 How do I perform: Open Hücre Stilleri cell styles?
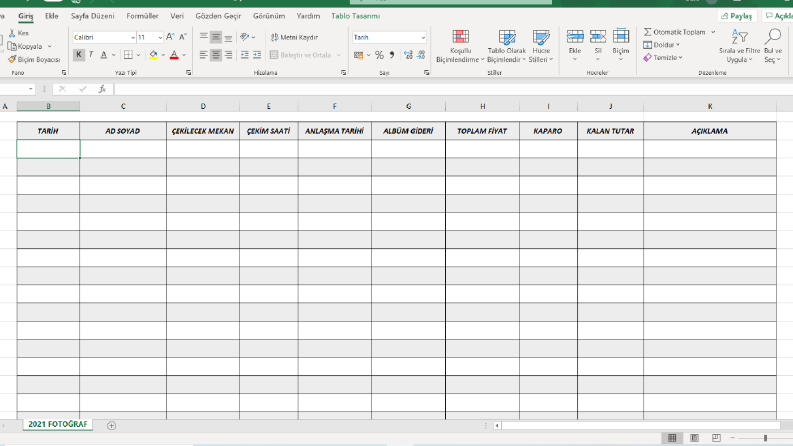[x=541, y=46]
